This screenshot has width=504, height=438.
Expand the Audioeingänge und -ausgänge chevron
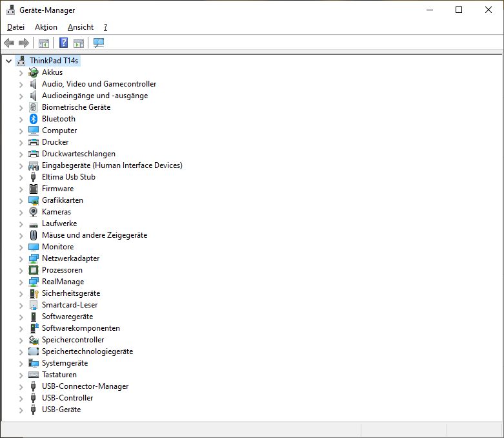click(21, 96)
